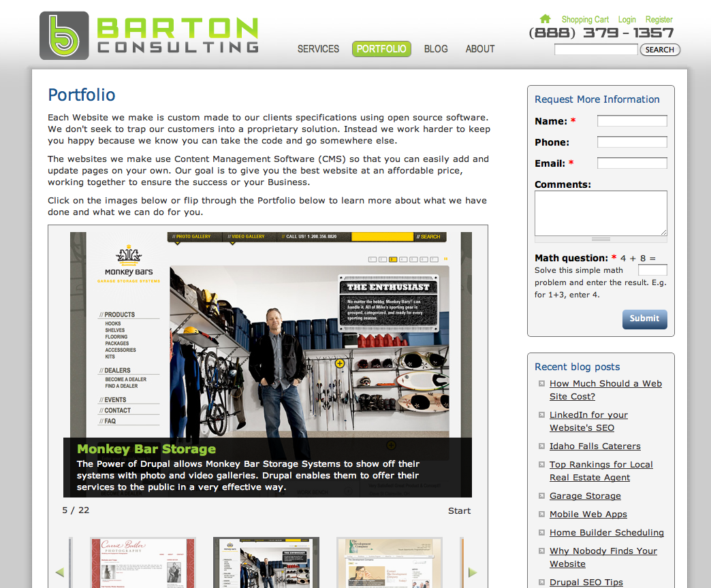711x588 pixels.
Task: Select the Monkey Bars thumbnail in carousel
Action: click(266, 563)
